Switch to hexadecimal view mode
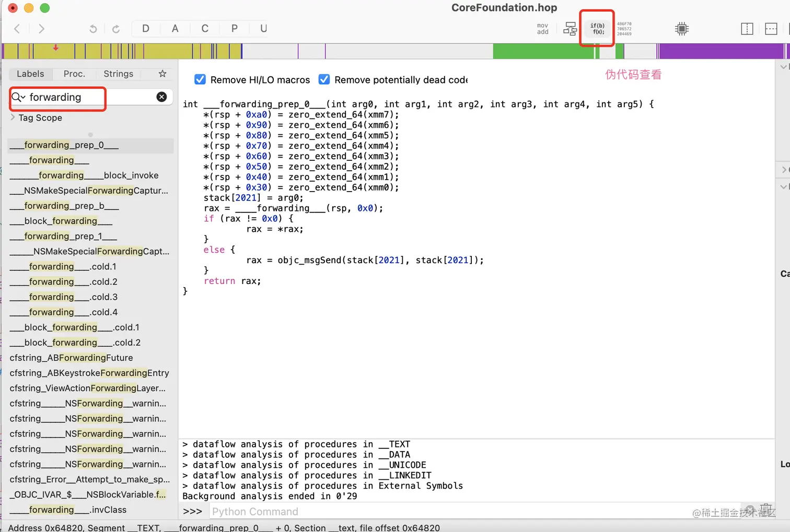The width and height of the screenshot is (790, 532). 624,29
